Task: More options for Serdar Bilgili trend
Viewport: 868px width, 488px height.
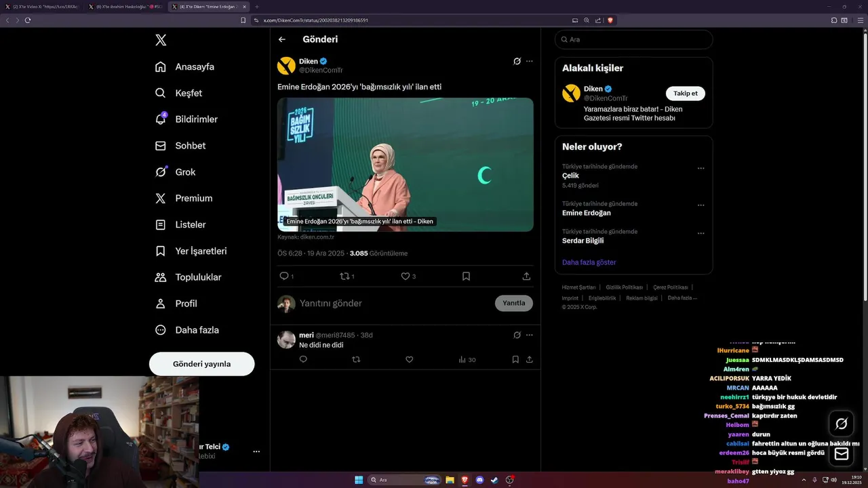Action: point(701,233)
